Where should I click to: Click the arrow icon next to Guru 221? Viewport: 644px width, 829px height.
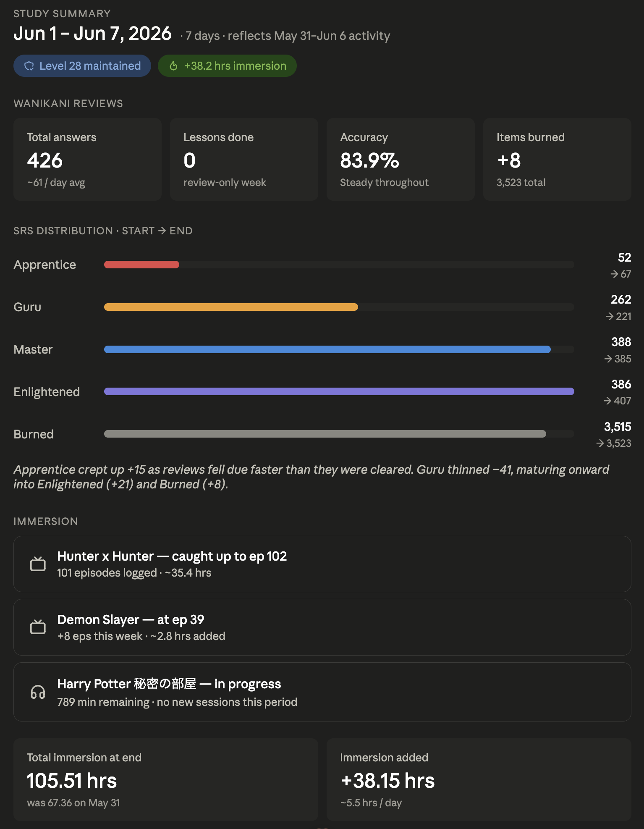click(610, 316)
